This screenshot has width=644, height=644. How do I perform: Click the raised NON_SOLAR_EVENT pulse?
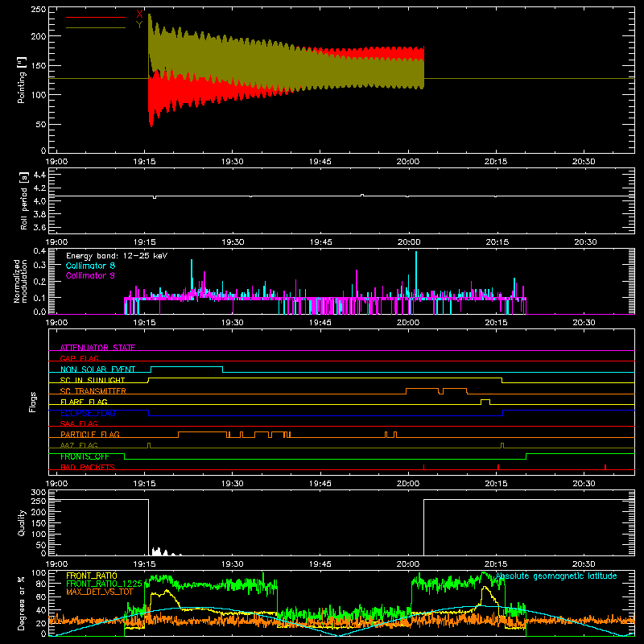(187, 369)
